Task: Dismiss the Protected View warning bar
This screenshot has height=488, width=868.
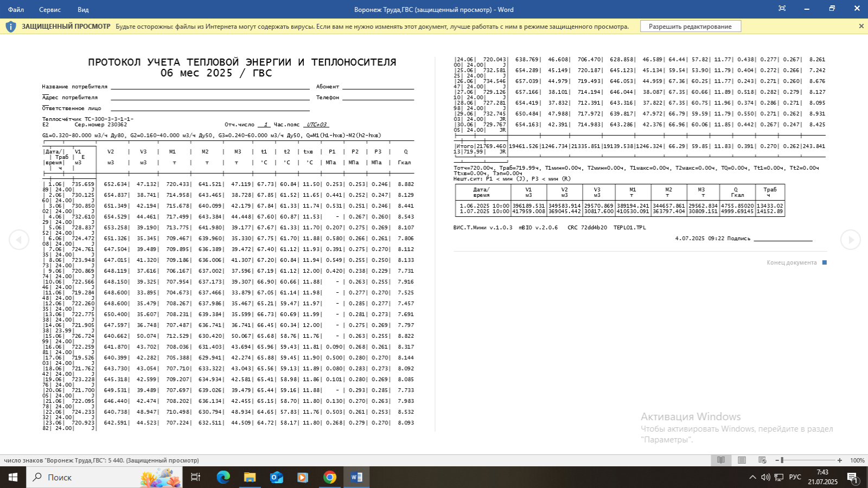Action: (x=861, y=26)
